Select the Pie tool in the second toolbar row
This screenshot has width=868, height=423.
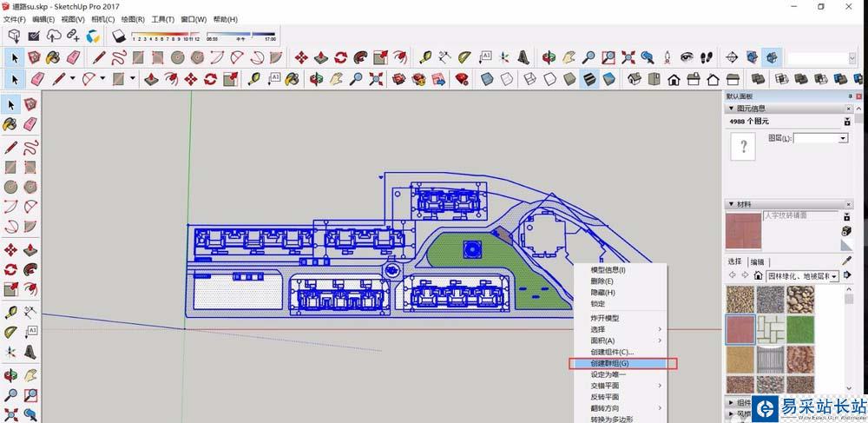276,57
